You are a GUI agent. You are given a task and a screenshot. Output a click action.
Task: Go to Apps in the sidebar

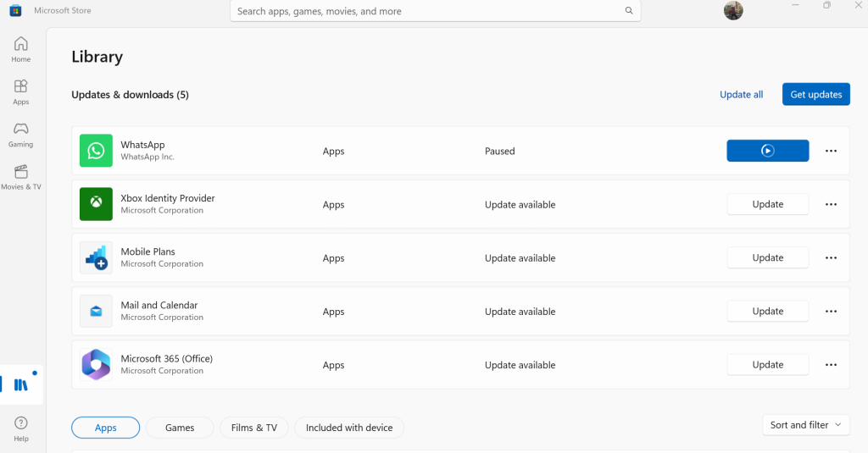[x=21, y=91]
